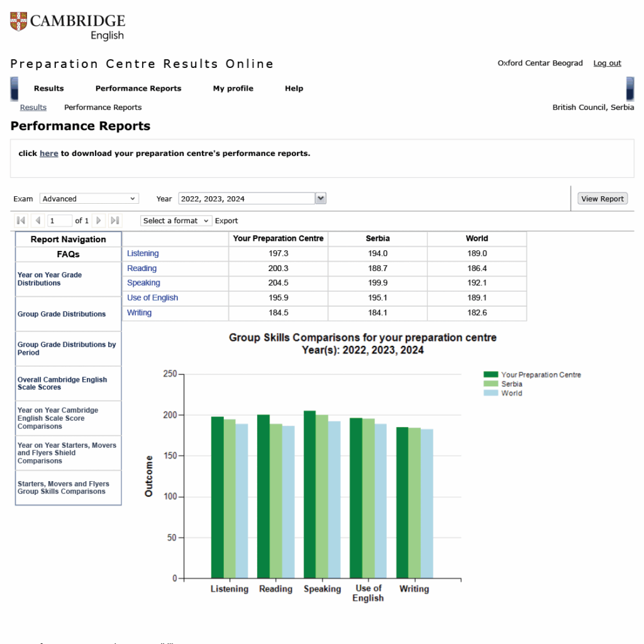This screenshot has width=644, height=644.
Task: Open the Select a format dropdown
Action: click(x=176, y=221)
